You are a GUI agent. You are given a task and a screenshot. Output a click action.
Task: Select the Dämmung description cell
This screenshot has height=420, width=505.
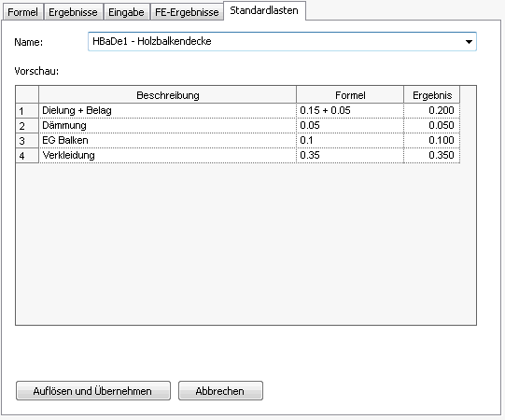[167, 125]
